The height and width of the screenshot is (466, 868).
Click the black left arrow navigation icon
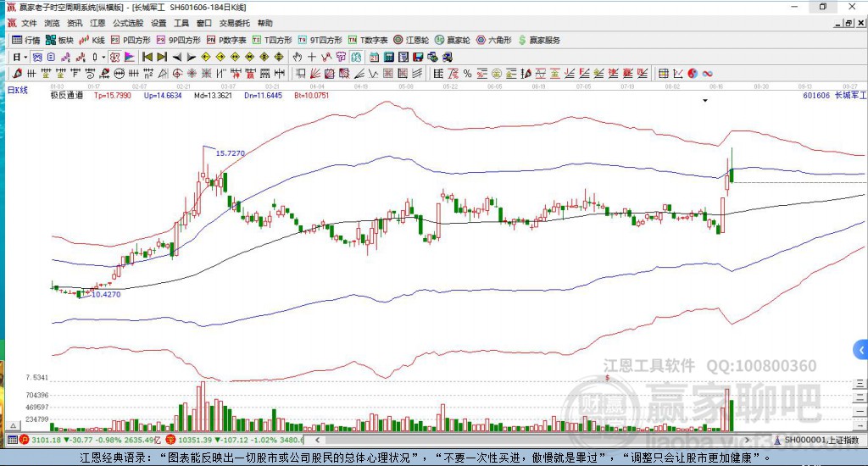tap(176, 57)
